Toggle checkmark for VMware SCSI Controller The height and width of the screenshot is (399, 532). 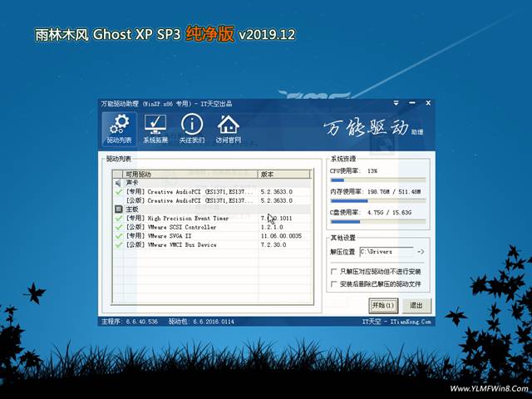pos(119,227)
